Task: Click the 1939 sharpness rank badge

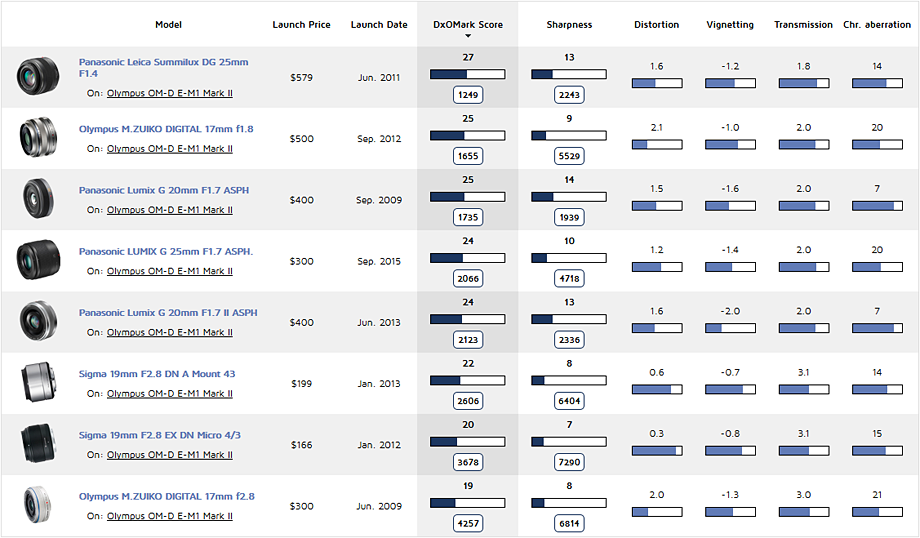Action: coord(569,217)
